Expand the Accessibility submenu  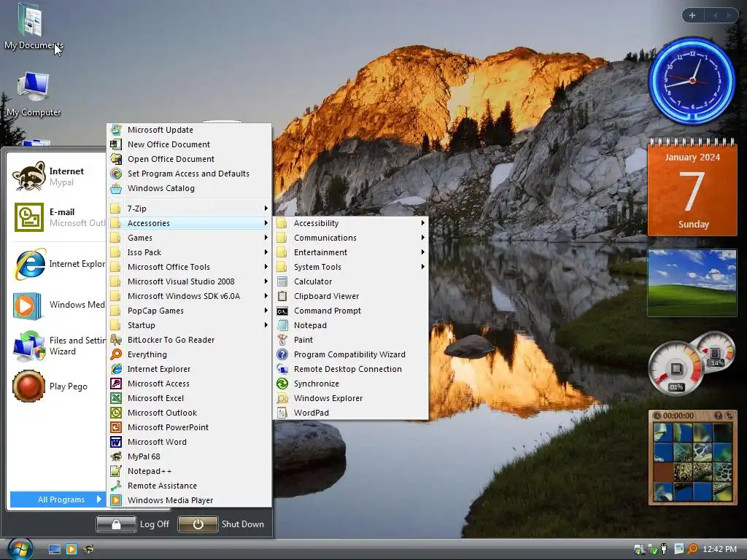[x=351, y=223]
